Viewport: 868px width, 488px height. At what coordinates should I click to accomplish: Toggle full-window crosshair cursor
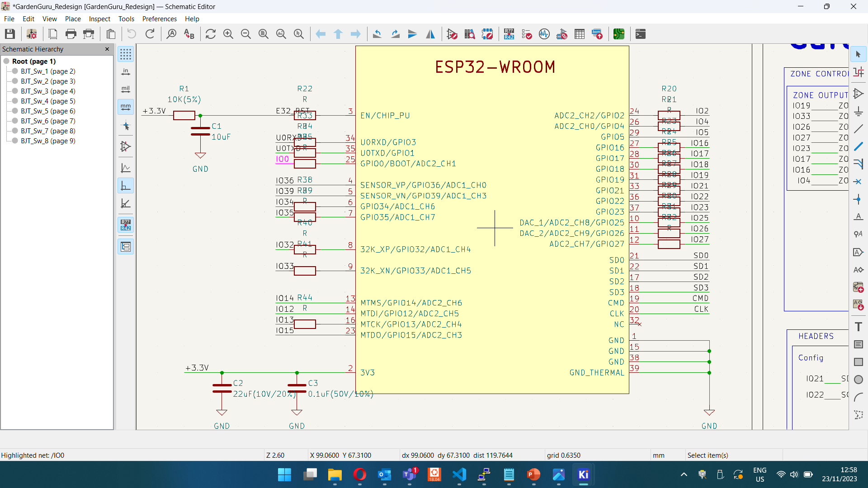pyautogui.click(x=126, y=126)
